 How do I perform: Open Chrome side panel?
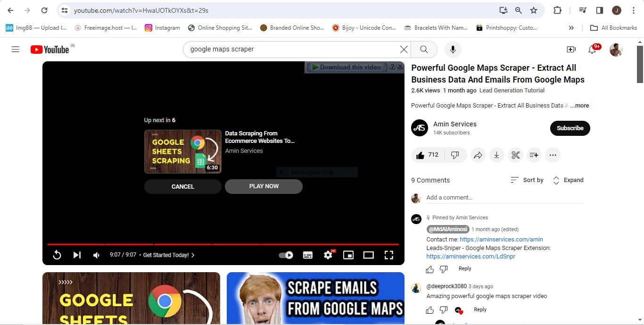tap(600, 10)
